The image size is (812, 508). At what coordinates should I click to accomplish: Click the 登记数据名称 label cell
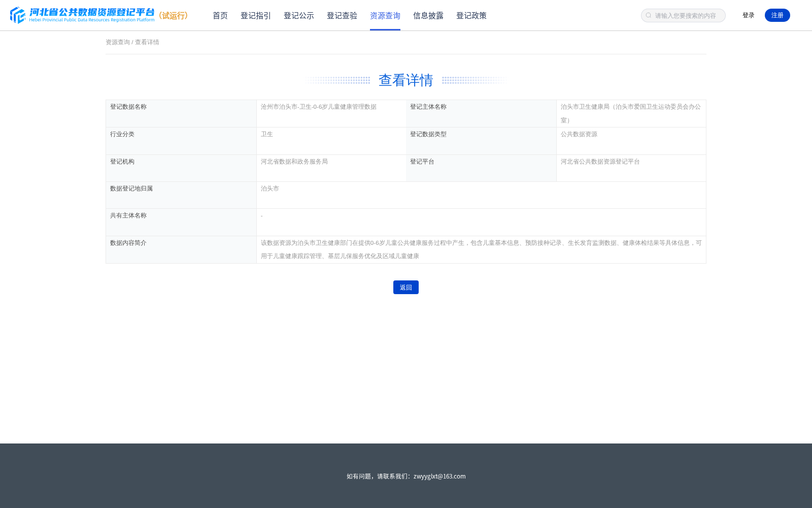181,113
